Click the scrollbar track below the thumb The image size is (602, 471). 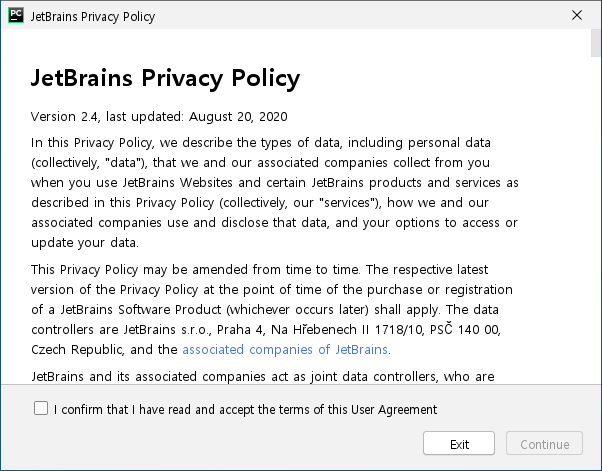tap(595, 219)
